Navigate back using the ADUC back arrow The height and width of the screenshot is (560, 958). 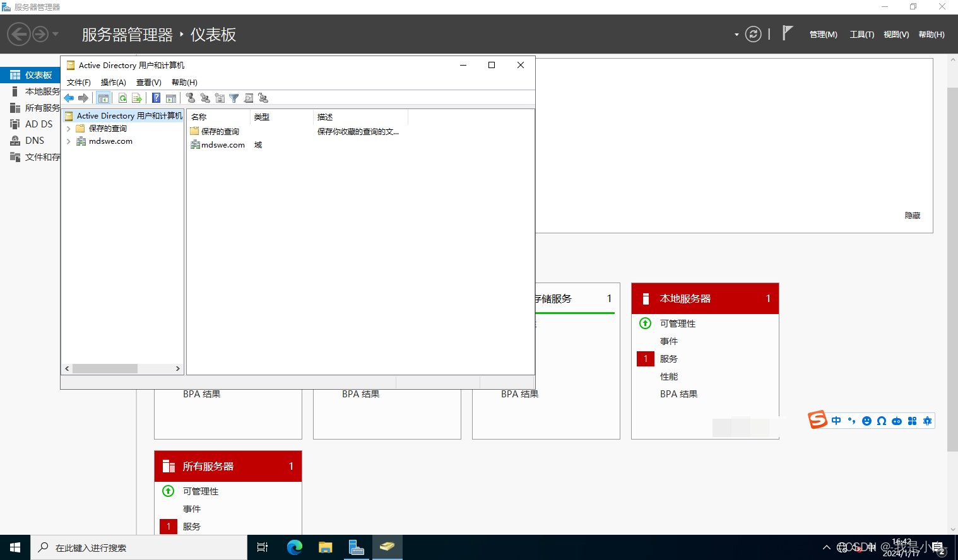[x=69, y=98]
